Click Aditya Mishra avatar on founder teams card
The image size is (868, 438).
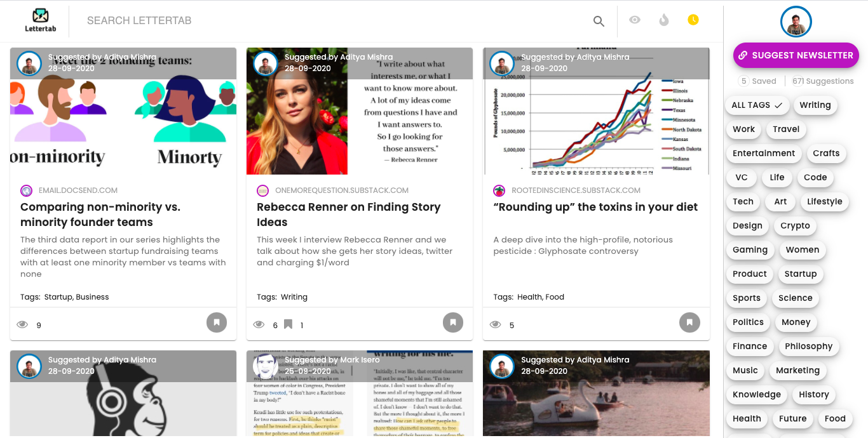click(29, 63)
